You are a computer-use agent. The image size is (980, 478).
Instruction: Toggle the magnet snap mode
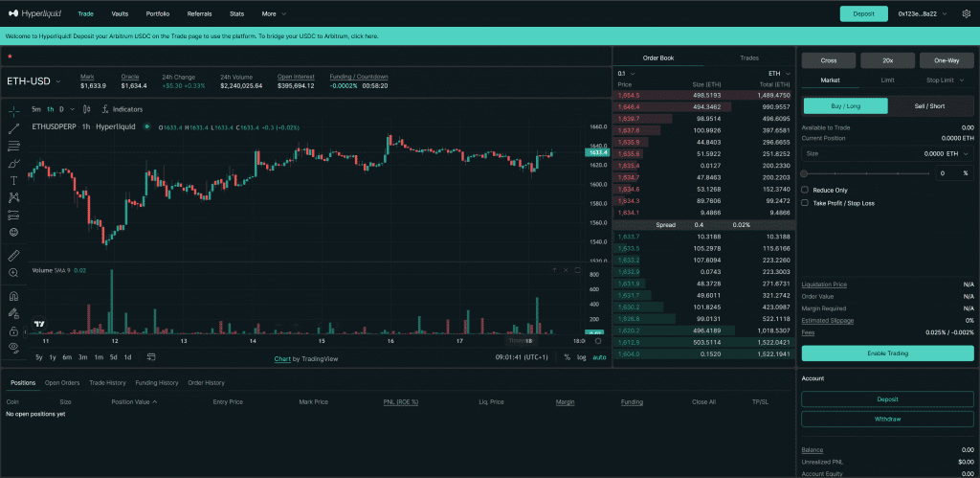point(13,295)
